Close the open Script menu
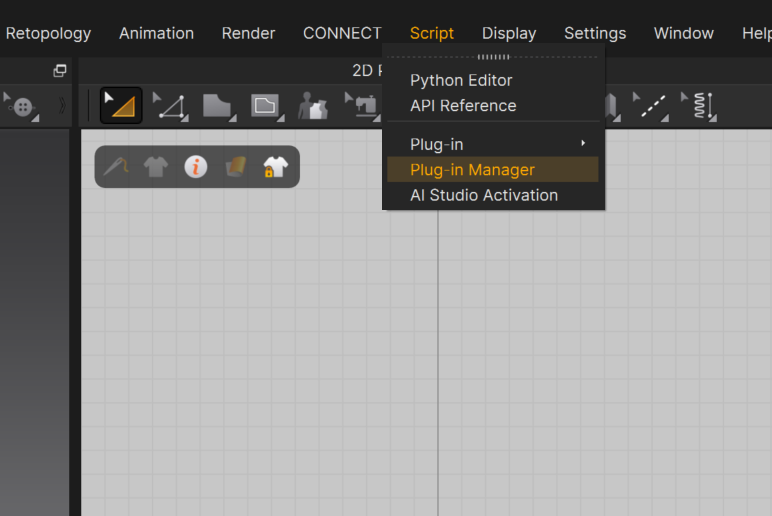Viewport: 772px width, 516px height. coord(432,33)
